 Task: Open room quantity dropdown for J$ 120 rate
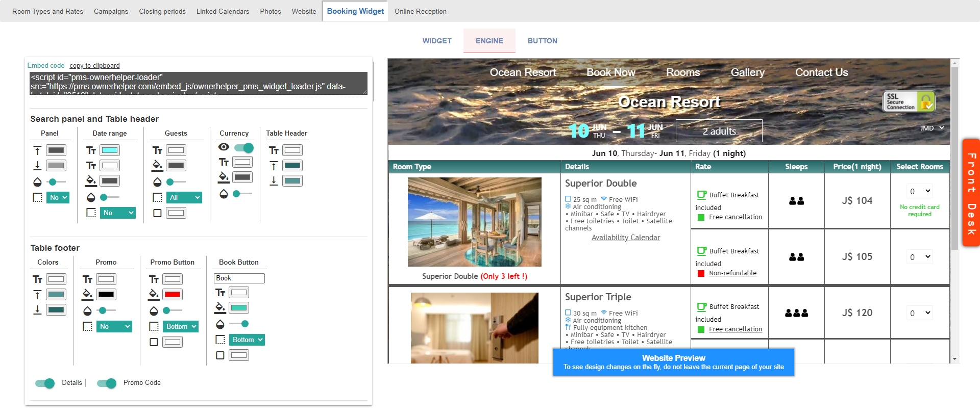coord(920,313)
